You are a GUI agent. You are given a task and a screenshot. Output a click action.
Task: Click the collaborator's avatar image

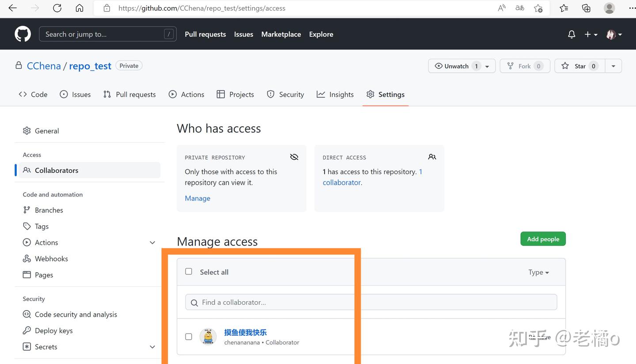click(208, 337)
